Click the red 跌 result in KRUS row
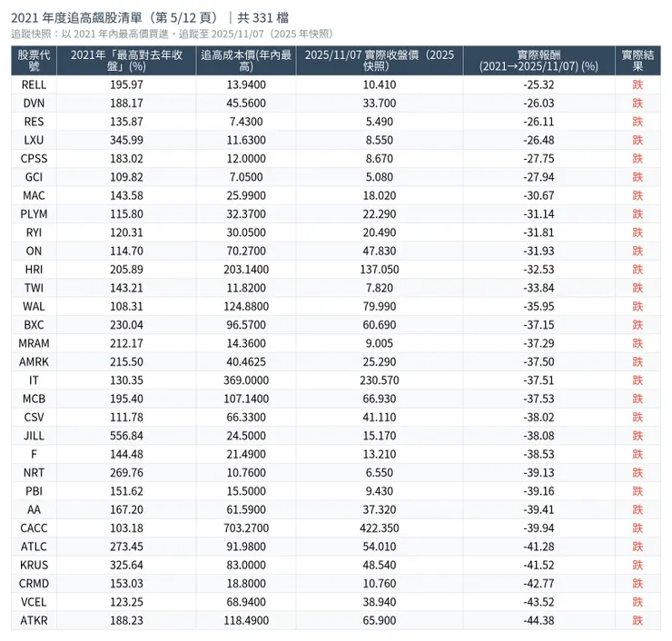Screen dimensions: 672x641 point(637,565)
